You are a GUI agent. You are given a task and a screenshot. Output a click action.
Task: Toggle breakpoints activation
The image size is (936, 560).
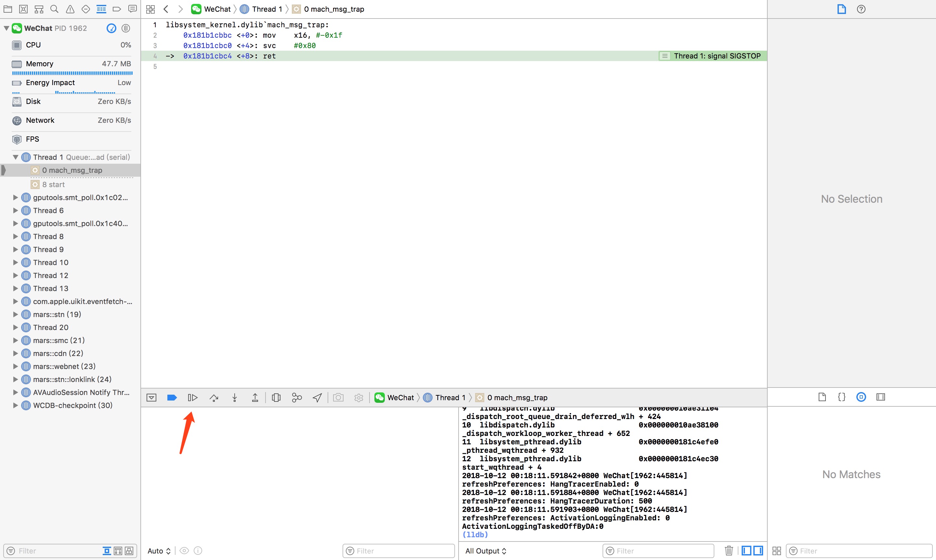coord(172,397)
